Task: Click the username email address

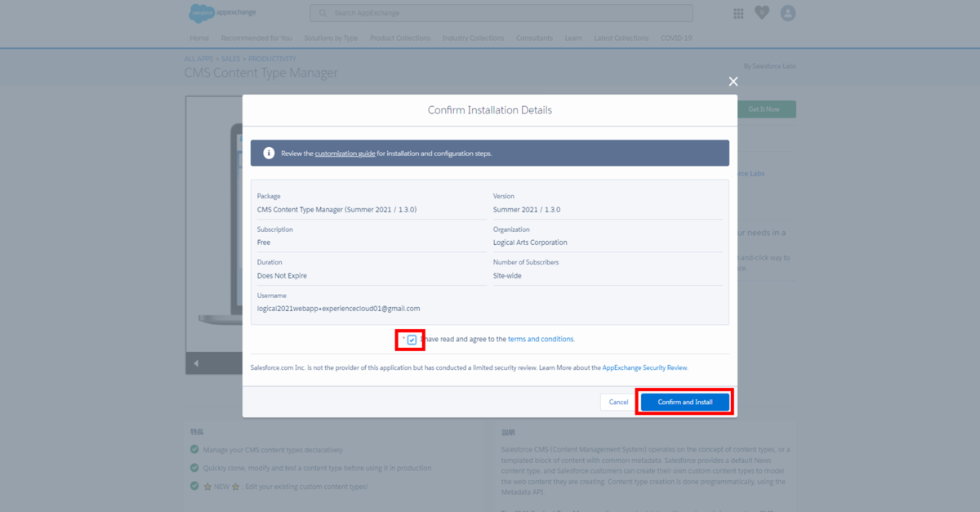Action: (339, 309)
